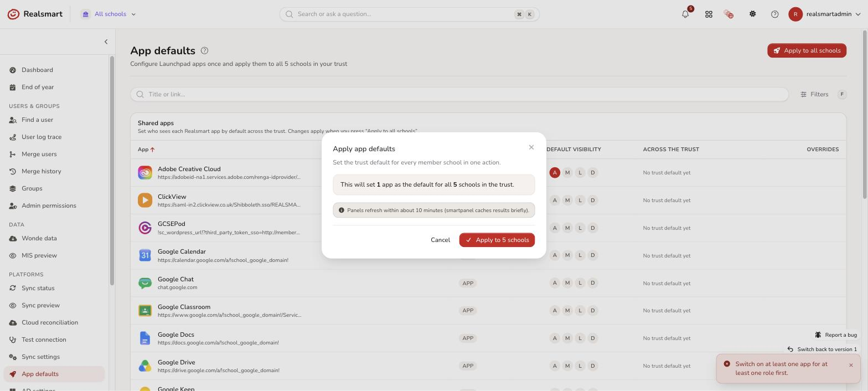Click the GCSEPod app icon
The height and width of the screenshot is (391, 868).
[145, 228]
